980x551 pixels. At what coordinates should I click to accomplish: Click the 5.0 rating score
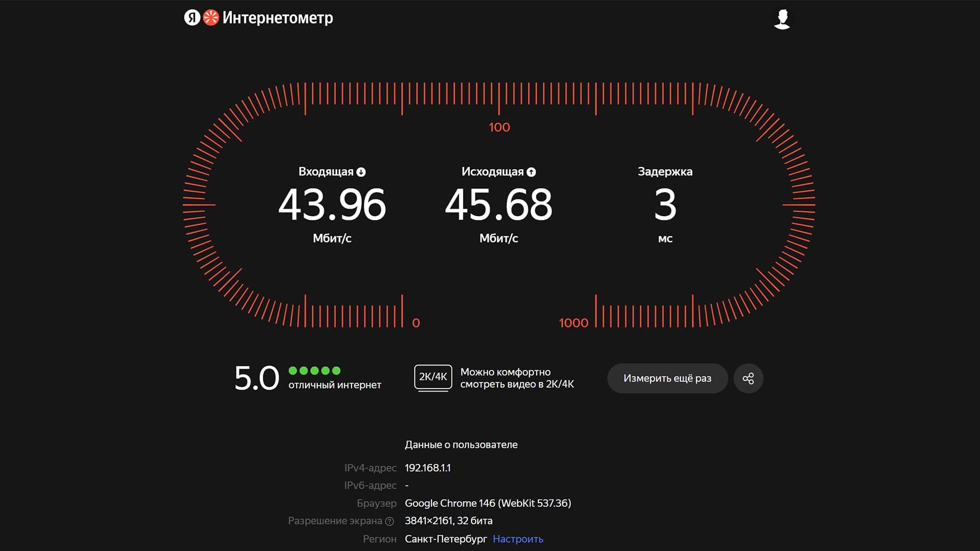(257, 379)
